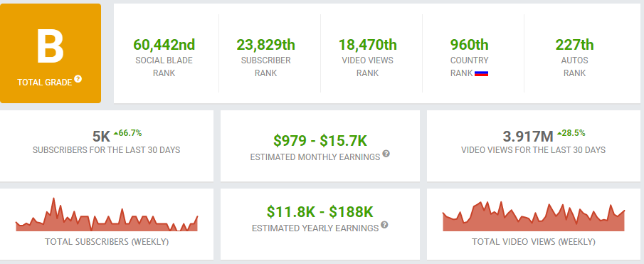Click the Estimated Monthly Earnings help icon
Viewport: 644px width, 264px height.
point(386,154)
